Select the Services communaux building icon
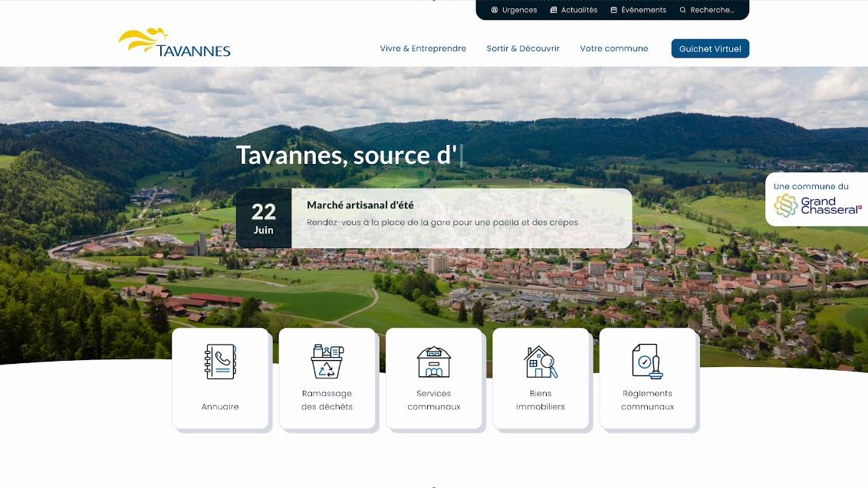Screen dimensions: 868x488 point(434,362)
